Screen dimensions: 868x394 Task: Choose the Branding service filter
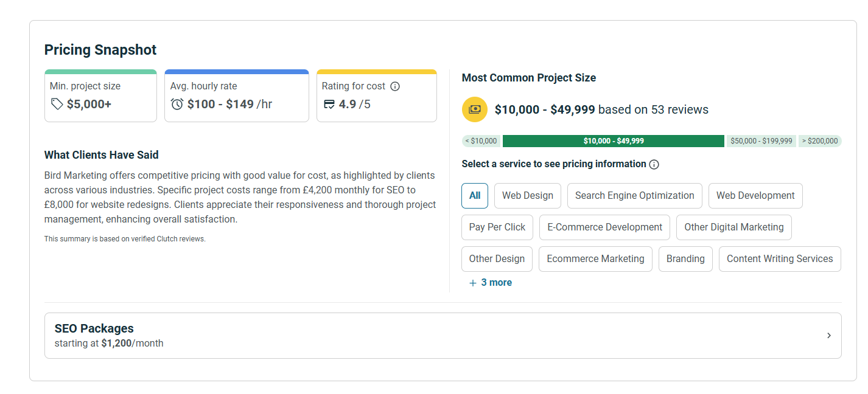coord(685,259)
